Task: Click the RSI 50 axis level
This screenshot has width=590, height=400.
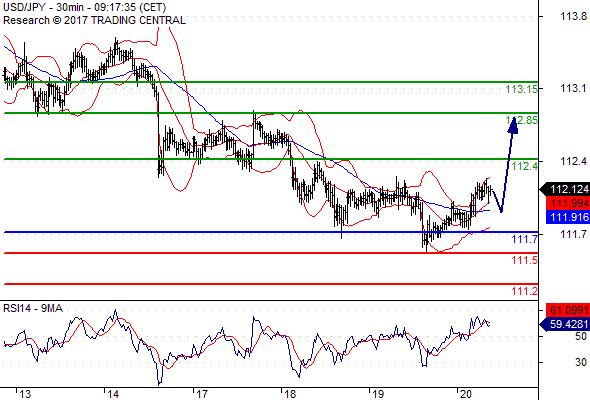Action: (581, 336)
